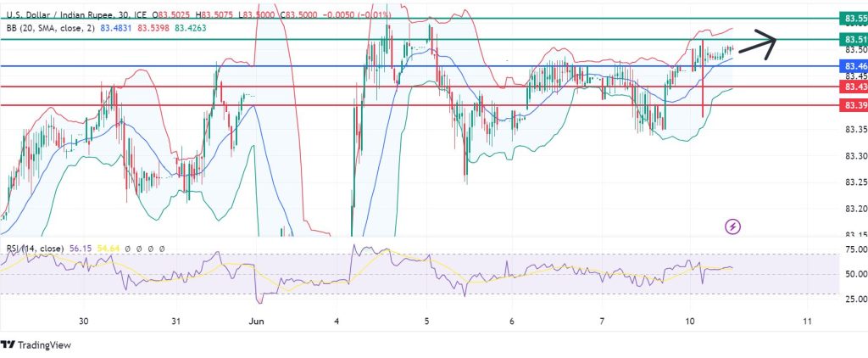Click the close price value C83.5000
Image resolution: width=868 pixels, height=358 pixels.
[x=299, y=16]
